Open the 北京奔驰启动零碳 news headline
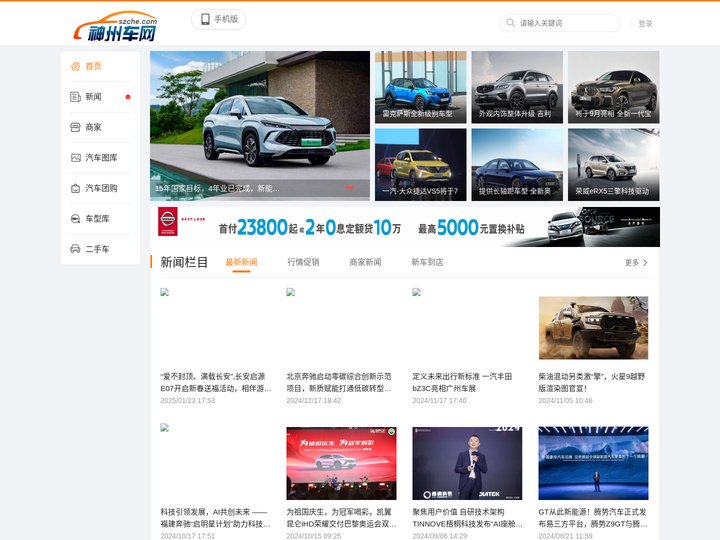The width and height of the screenshot is (720, 540). pyautogui.click(x=339, y=382)
